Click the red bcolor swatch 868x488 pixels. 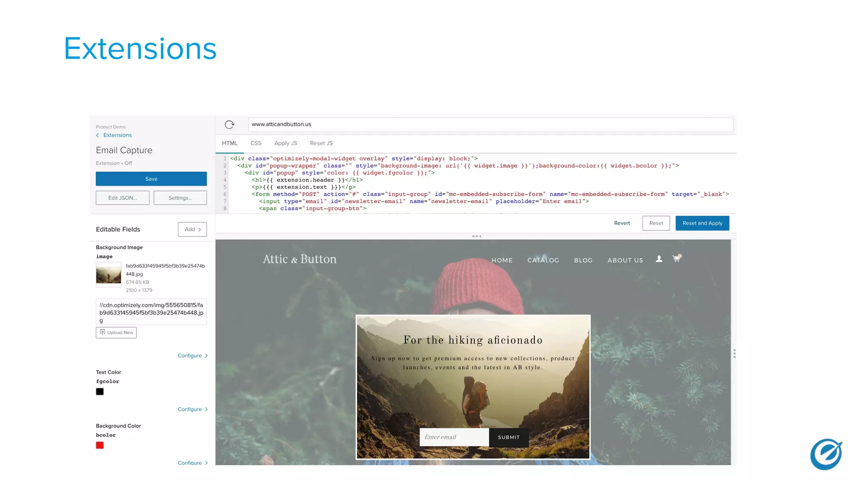(100, 445)
